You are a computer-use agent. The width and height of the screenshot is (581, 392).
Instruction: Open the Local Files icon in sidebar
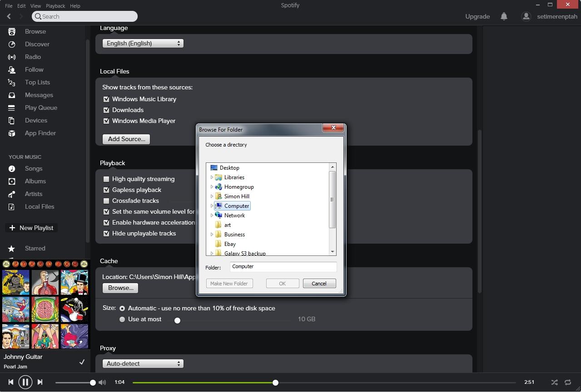coord(12,206)
